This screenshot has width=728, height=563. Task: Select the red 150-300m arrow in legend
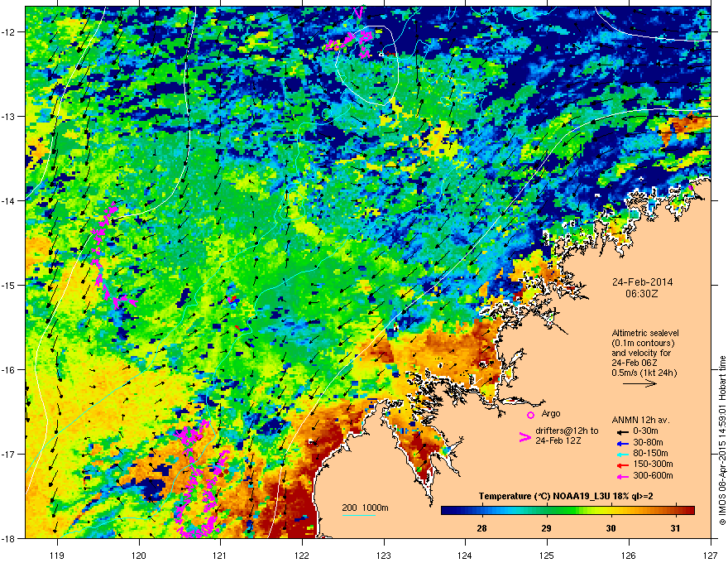621,464
